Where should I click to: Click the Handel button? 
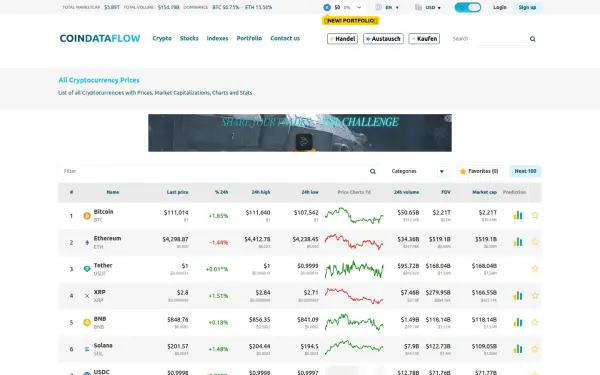[x=342, y=39]
